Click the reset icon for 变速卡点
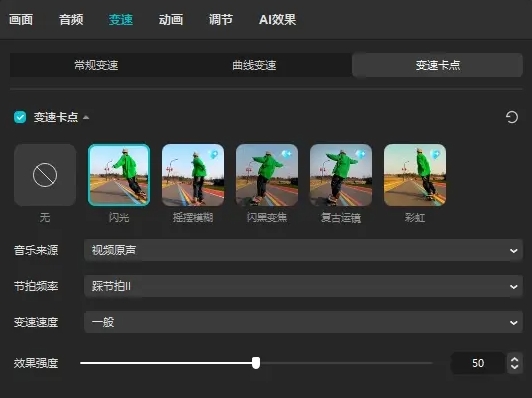Image resolution: width=532 pixels, height=398 pixels. [x=512, y=117]
